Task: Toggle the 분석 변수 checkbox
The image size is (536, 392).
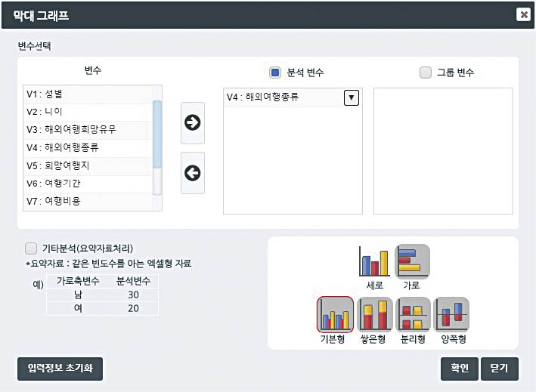Action: 275,73
